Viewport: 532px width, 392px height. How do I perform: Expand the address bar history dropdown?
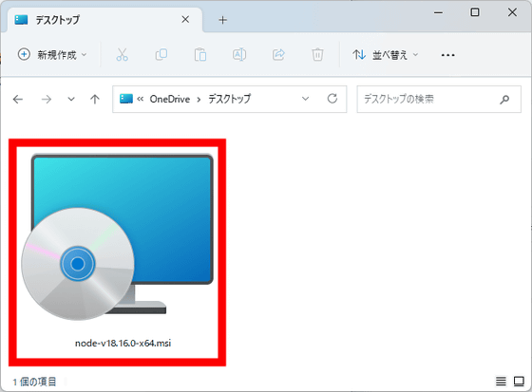tap(305, 99)
